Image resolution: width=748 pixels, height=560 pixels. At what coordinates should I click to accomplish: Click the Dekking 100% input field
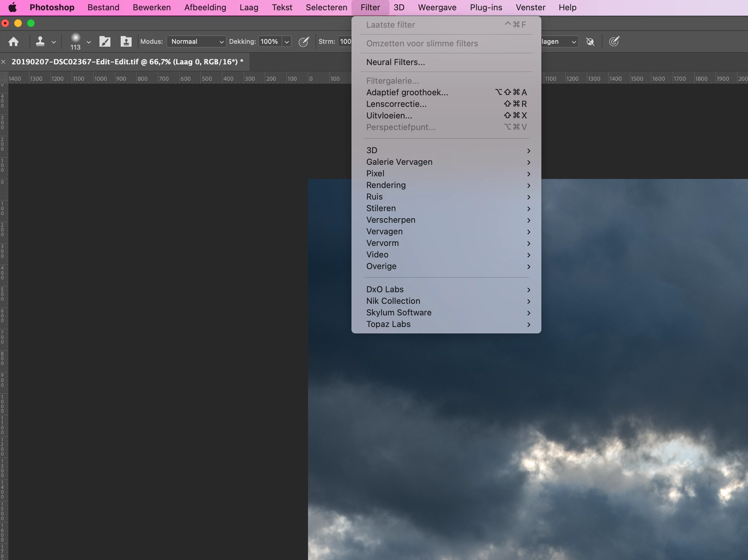pyautogui.click(x=269, y=42)
